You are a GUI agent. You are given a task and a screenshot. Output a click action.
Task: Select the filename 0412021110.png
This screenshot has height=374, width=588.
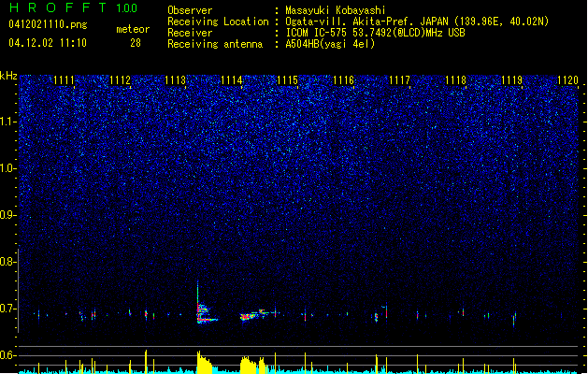[48, 24]
